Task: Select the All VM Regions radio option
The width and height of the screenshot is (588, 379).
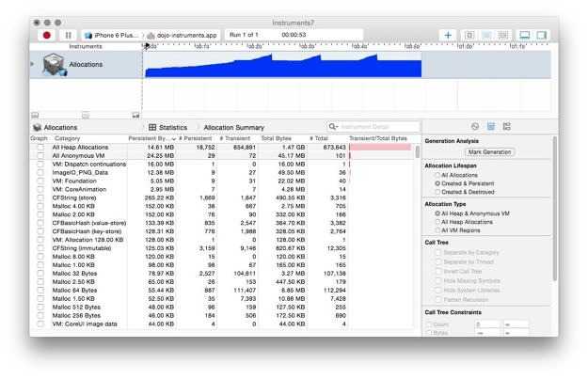Action: pyautogui.click(x=437, y=229)
